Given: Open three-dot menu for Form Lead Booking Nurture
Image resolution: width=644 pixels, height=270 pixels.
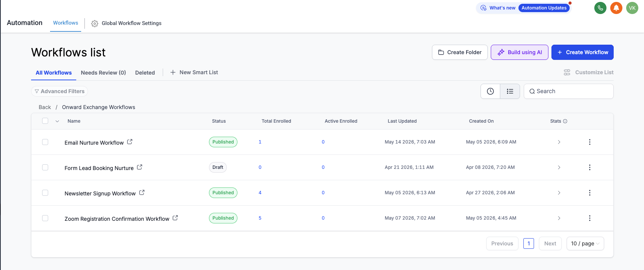Looking at the screenshot, I should (590, 167).
